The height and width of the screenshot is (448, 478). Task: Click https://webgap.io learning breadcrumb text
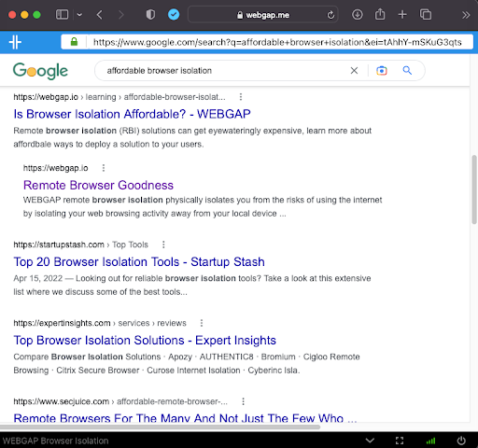pos(119,97)
